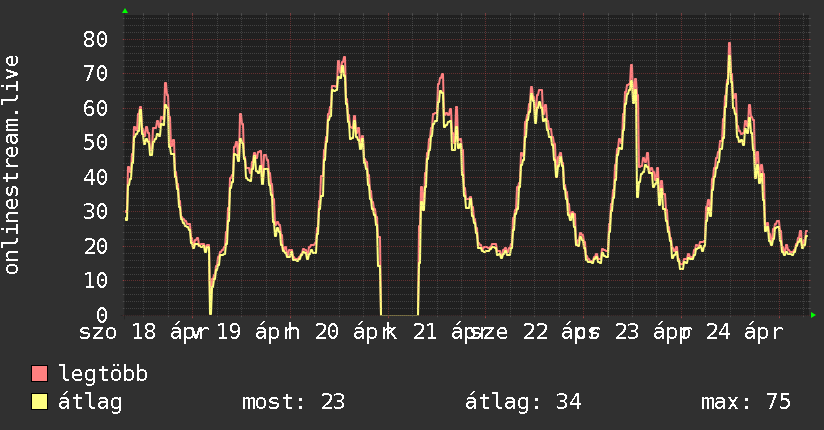Click the 80 label on the y-axis
This screenshot has height=430, width=824.
tap(95, 39)
